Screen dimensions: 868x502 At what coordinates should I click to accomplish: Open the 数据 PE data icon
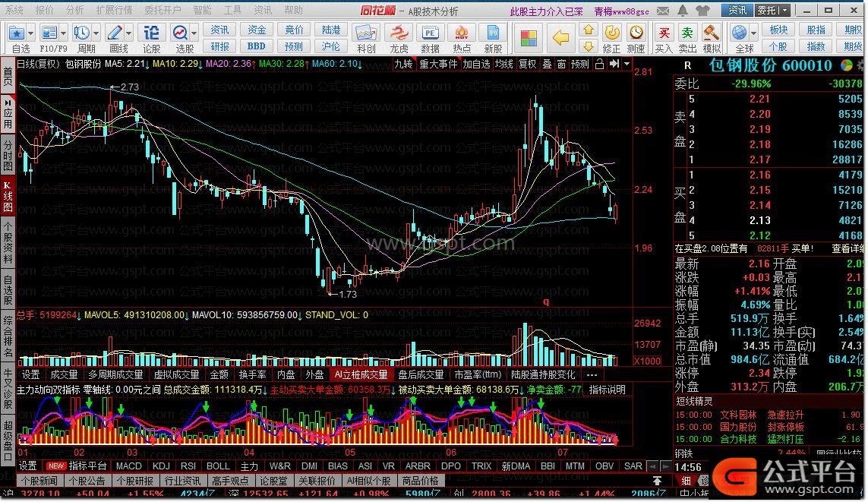[x=430, y=33]
